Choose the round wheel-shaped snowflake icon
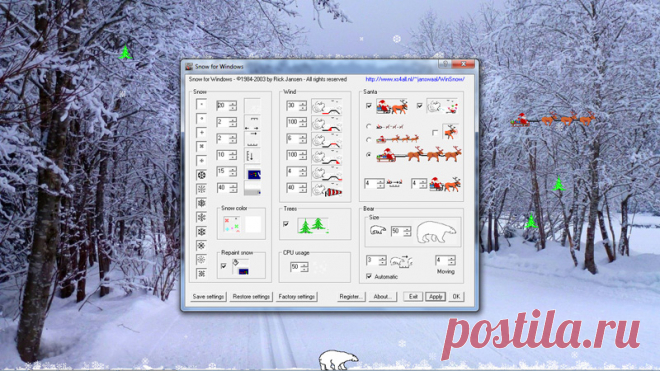This screenshot has height=371, width=660. pos(201,175)
